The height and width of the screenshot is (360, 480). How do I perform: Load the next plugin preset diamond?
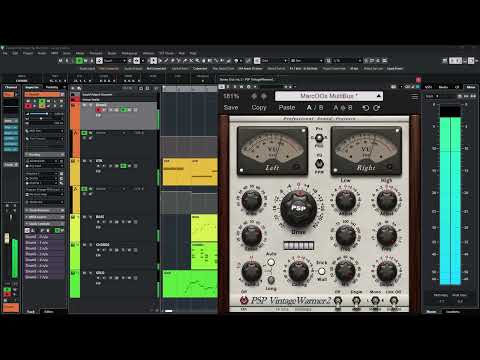pos(264,96)
